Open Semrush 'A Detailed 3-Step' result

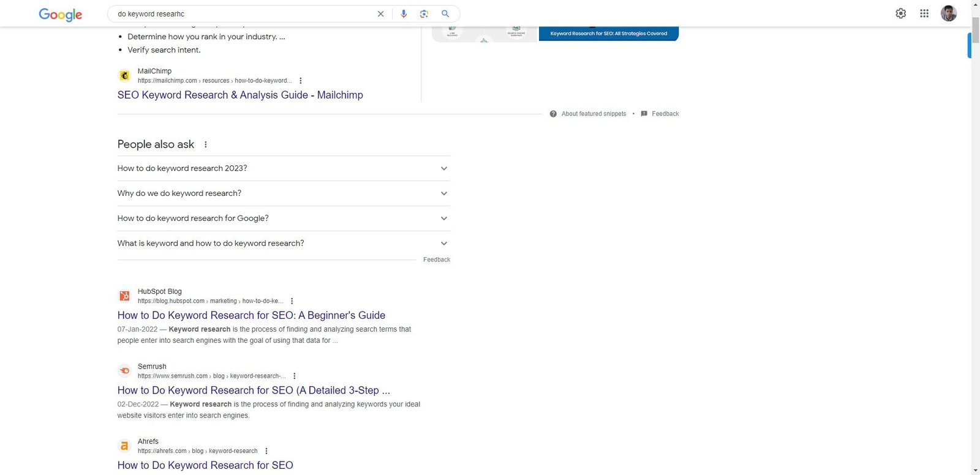click(254, 391)
